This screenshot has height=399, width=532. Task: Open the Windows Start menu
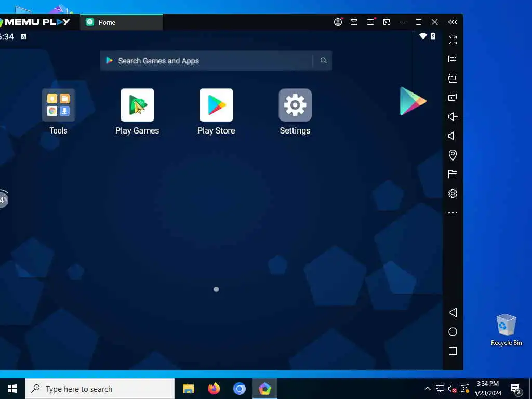12,389
